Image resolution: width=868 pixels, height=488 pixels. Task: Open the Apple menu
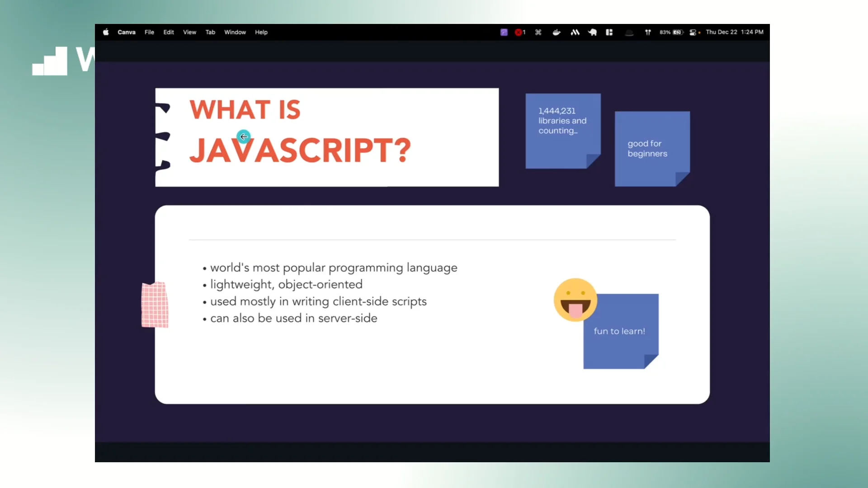[106, 32]
